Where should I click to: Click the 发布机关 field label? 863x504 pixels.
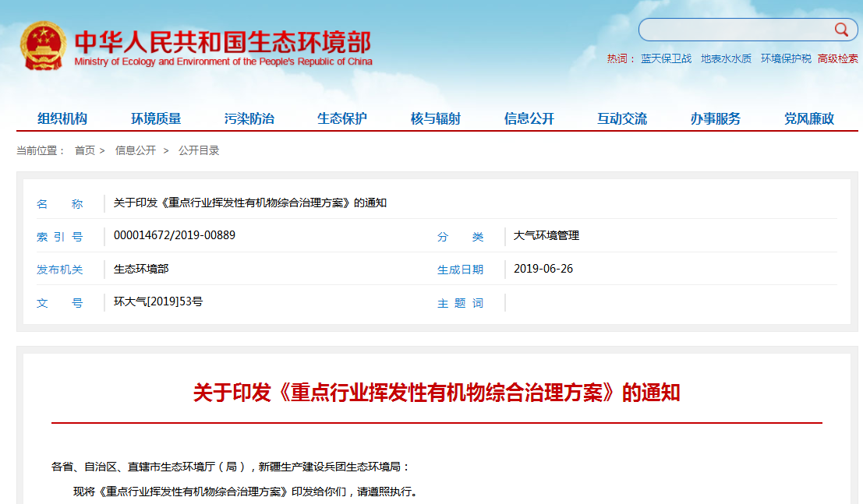(x=59, y=270)
